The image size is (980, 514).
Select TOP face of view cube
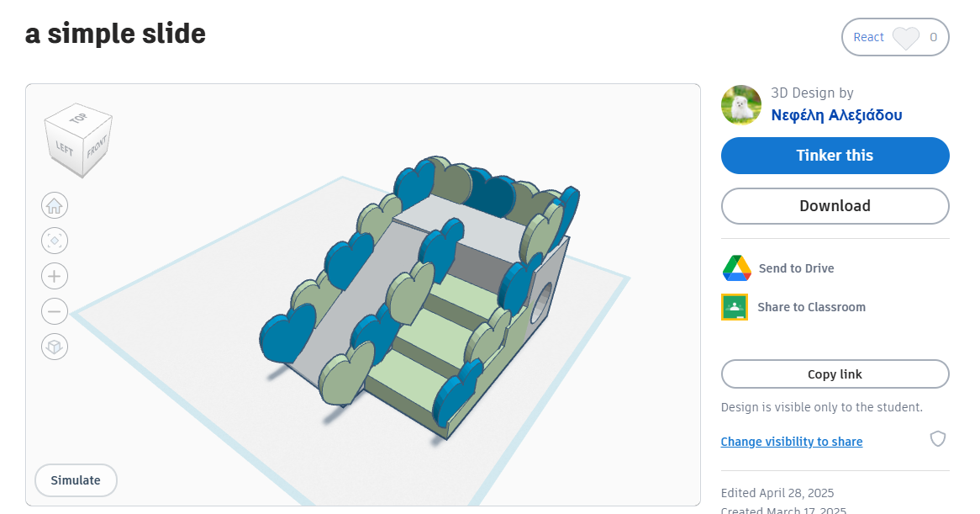[x=79, y=119]
